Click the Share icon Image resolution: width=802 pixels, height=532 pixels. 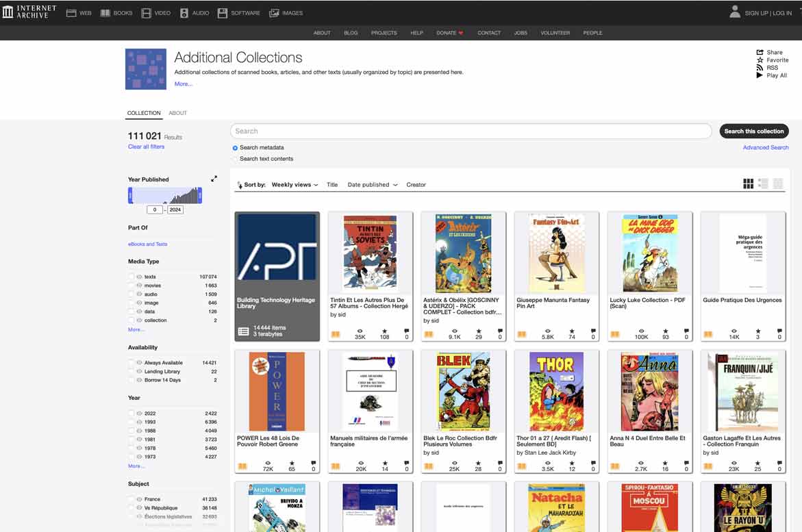pyautogui.click(x=760, y=52)
